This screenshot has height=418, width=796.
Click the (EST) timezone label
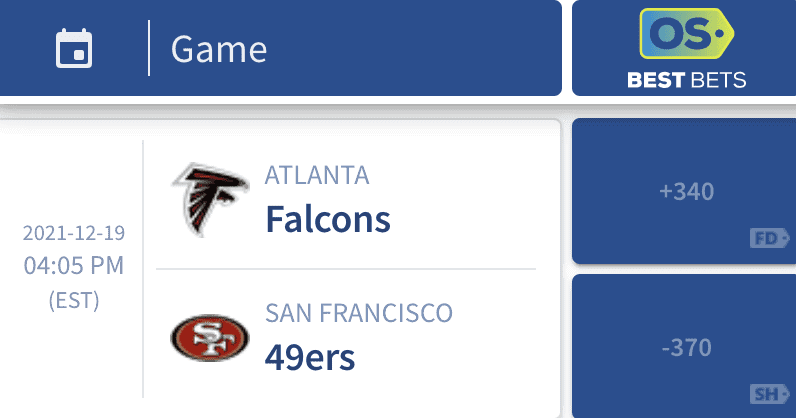tap(74, 300)
